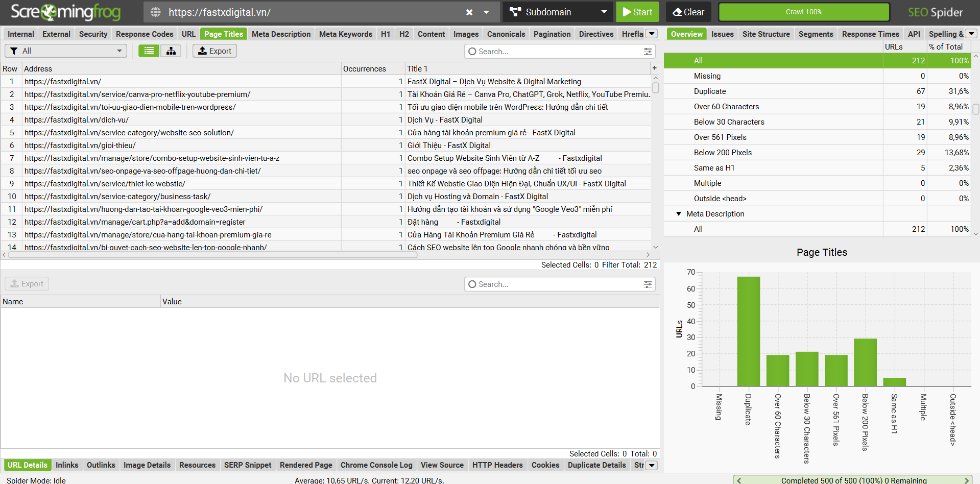Select the thiet-ke-webstie URL row
Viewport: 980px width, 484px height.
[326, 183]
